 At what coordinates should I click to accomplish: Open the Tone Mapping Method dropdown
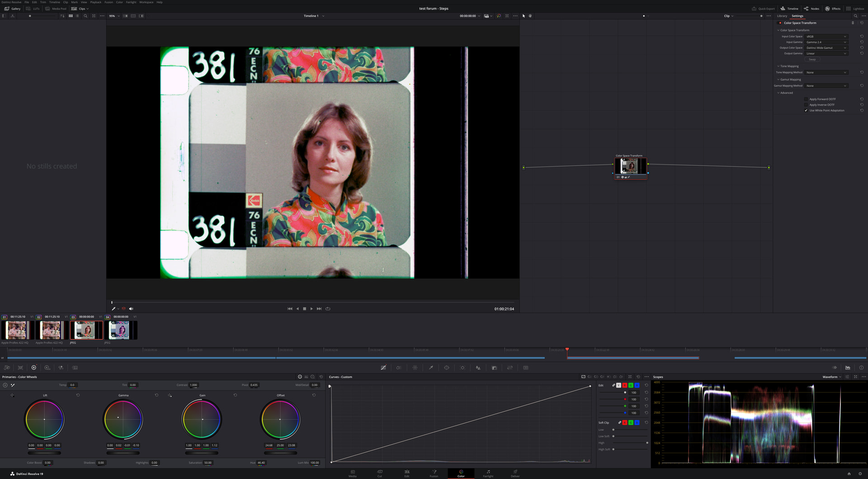(826, 72)
